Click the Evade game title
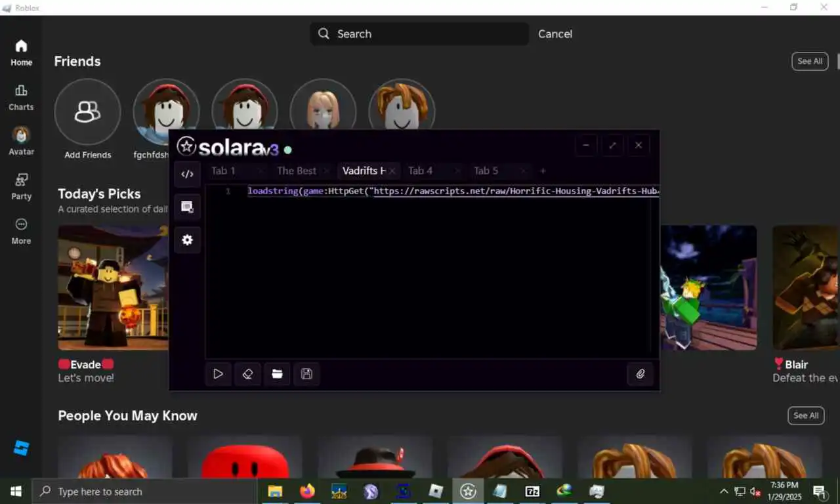This screenshot has width=840, height=504. tap(86, 364)
